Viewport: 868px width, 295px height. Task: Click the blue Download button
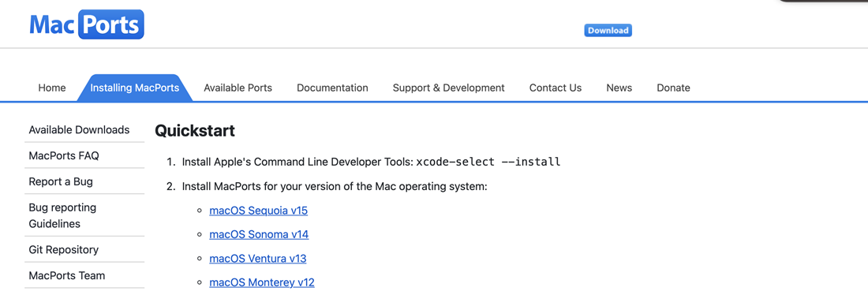coord(608,31)
